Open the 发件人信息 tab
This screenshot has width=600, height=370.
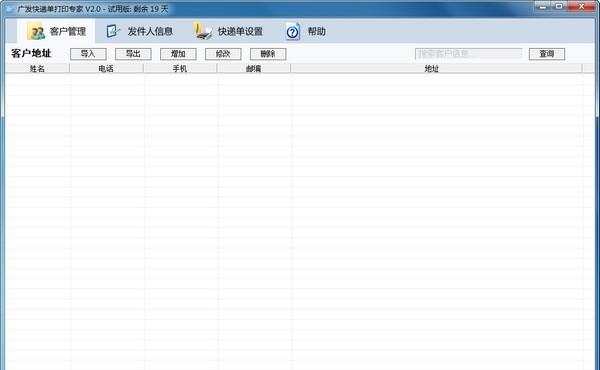140,31
